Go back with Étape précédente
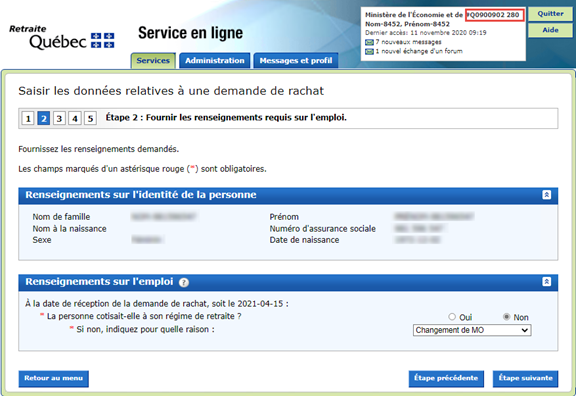Screen dimensions: 576x396 tap(446, 378)
